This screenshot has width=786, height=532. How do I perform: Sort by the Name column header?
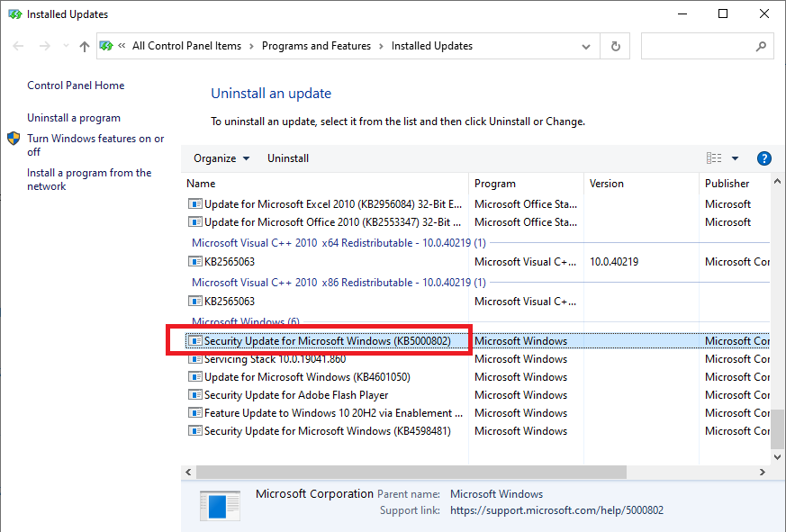click(x=325, y=184)
